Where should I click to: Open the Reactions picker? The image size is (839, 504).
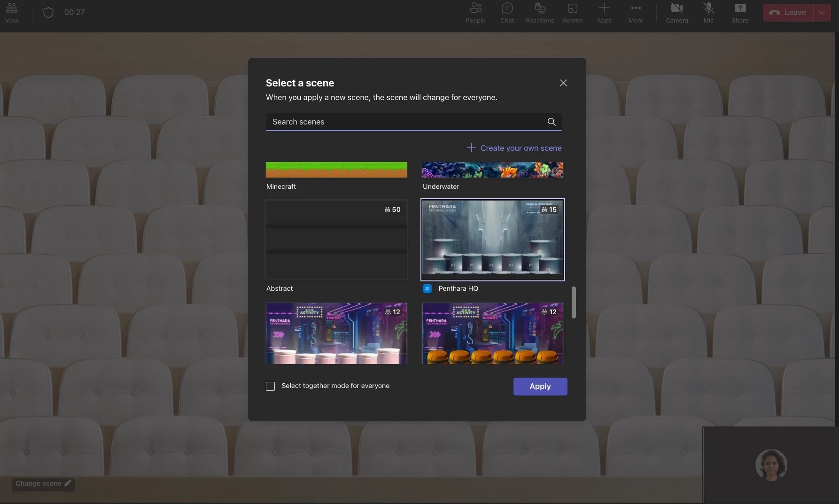point(539,12)
